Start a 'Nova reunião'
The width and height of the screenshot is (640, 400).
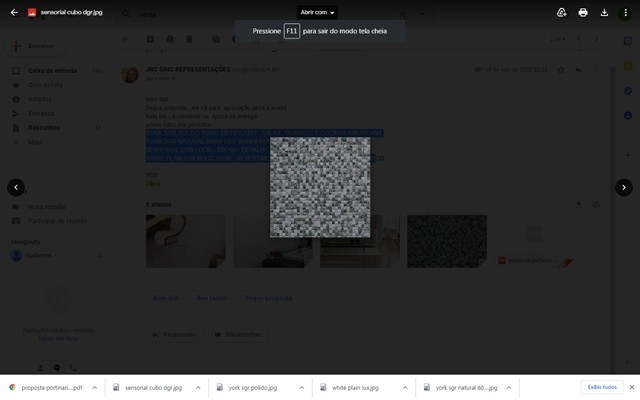coord(47,207)
